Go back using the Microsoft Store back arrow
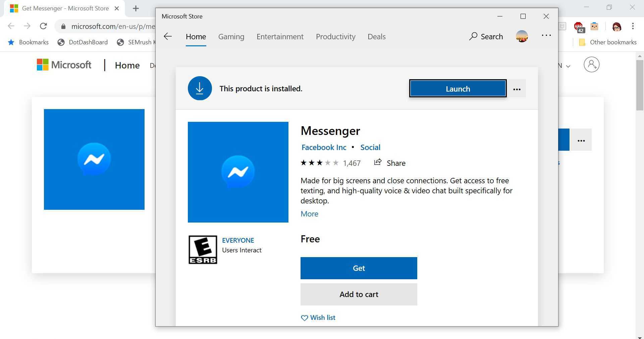 [x=168, y=37]
